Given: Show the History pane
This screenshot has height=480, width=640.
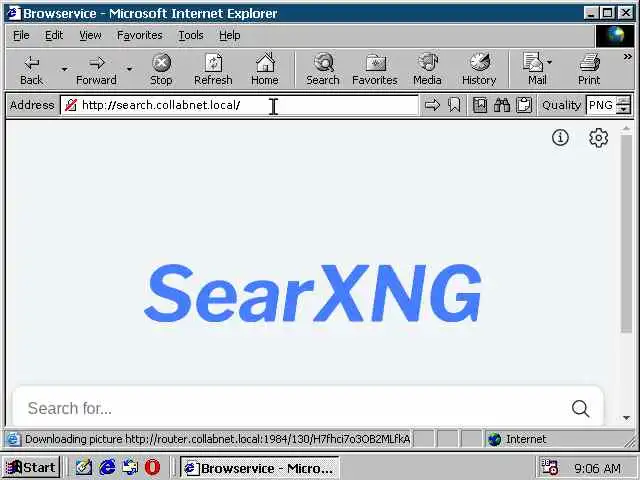Looking at the screenshot, I should pos(479,69).
